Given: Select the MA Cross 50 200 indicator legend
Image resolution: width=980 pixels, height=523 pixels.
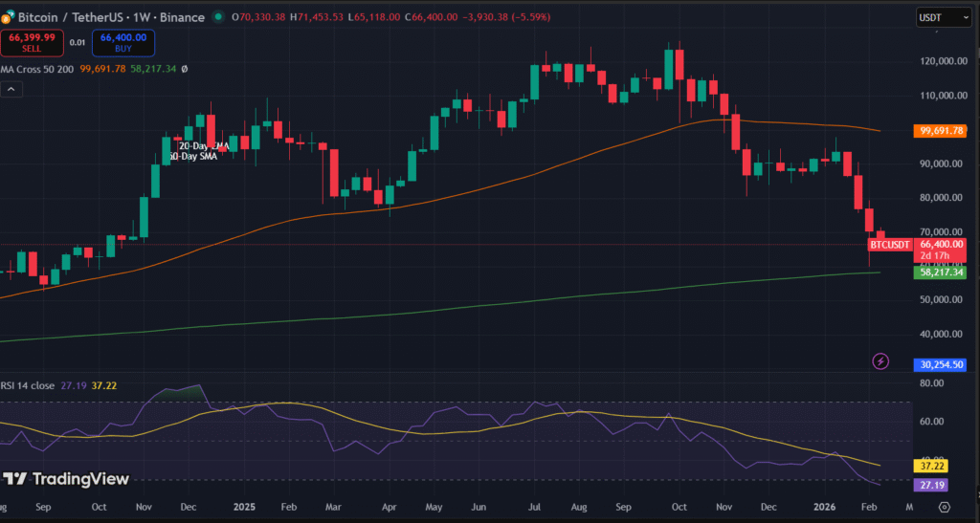Looking at the screenshot, I should pyautogui.click(x=37, y=69).
